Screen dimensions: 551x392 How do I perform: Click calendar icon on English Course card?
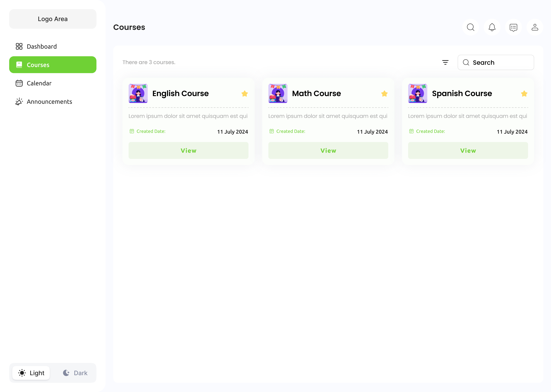tap(132, 131)
